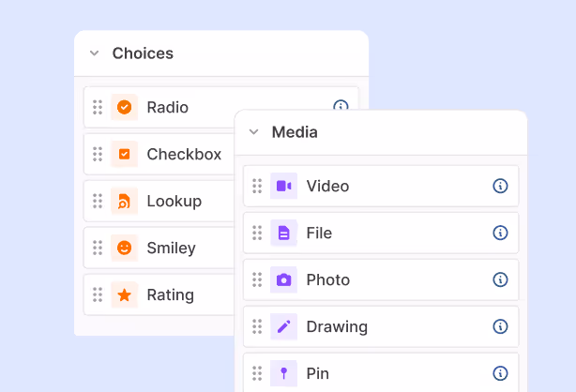This screenshot has width=576, height=392.
Task: Select the Checkbox label text
Action: click(184, 154)
